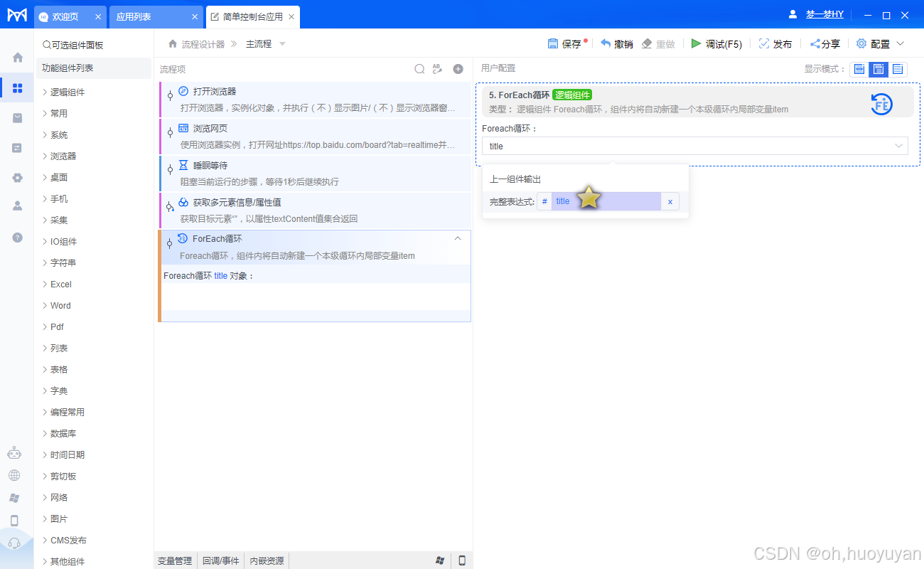The height and width of the screenshot is (569, 924).
Task: Click the Windows logo icon in left sidebar
Action: tap(14, 498)
